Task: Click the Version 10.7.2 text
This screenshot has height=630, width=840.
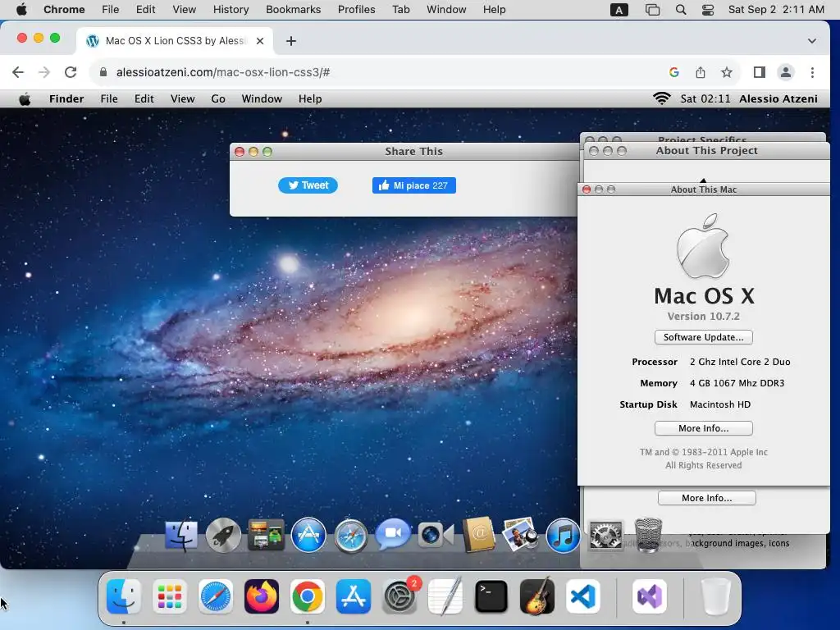Action: pos(703,316)
